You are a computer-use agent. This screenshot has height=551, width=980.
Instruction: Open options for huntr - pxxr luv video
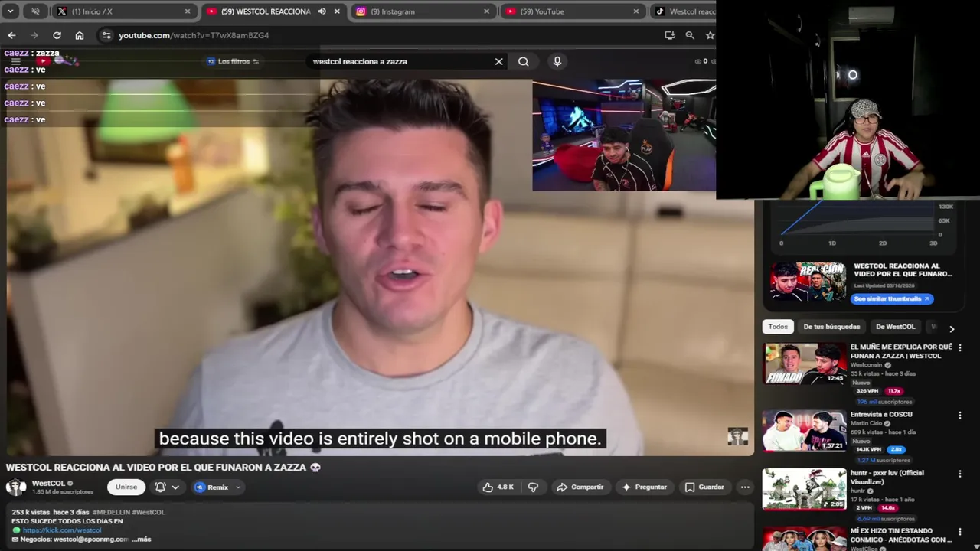959,474
